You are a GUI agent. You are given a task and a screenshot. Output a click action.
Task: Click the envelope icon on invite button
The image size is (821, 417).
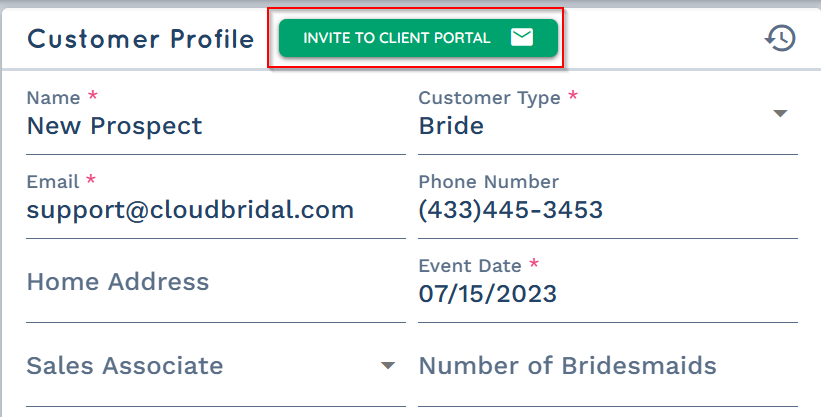(x=522, y=38)
